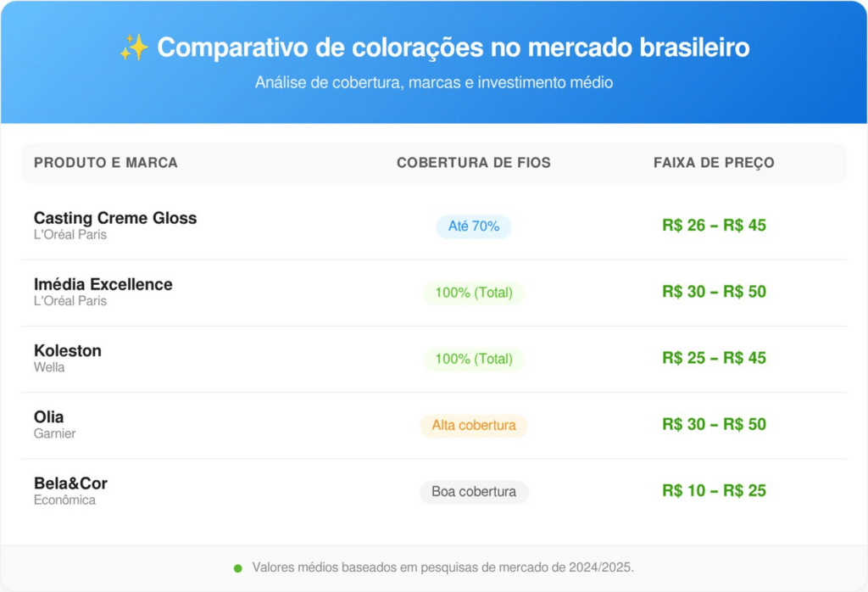Click the R$ 26 – R$ 45 price
This screenshot has height=592, width=868.
pos(714,226)
